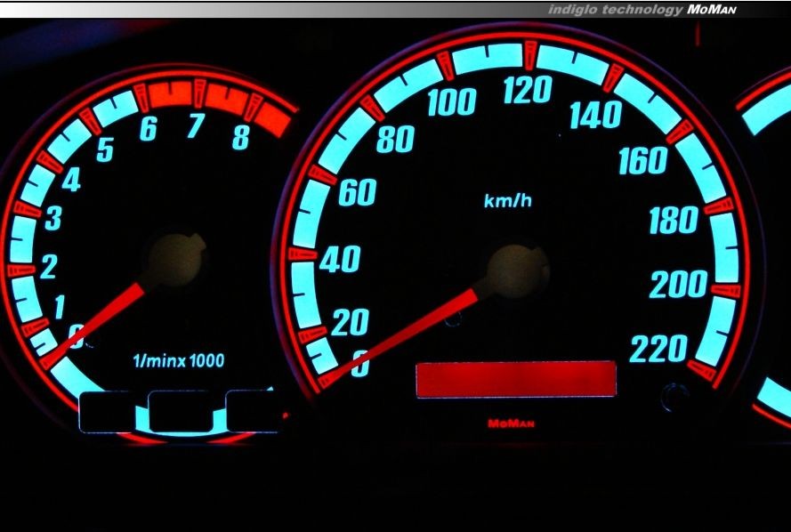791x532 pixels.
Task: Click the 100 speedometer number
Action: coord(450,104)
